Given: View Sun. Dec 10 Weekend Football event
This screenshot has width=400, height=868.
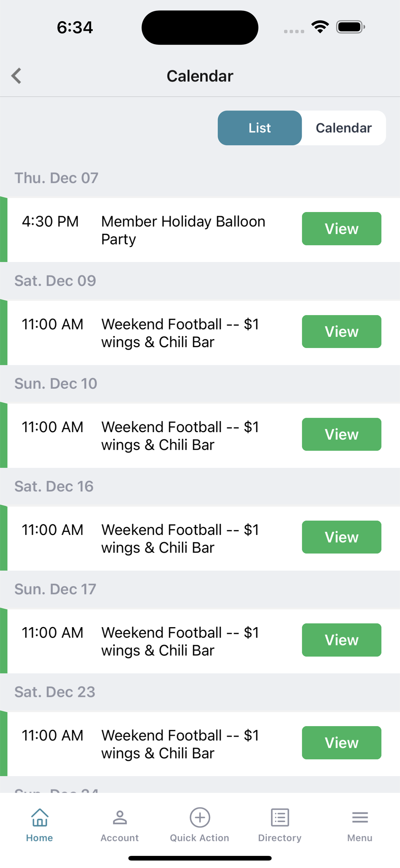Looking at the screenshot, I should [341, 434].
